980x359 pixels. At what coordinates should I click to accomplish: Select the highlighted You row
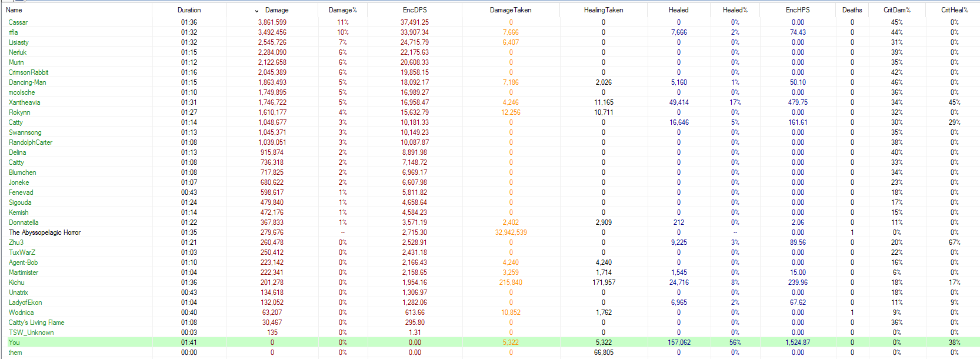(x=14, y=343)
